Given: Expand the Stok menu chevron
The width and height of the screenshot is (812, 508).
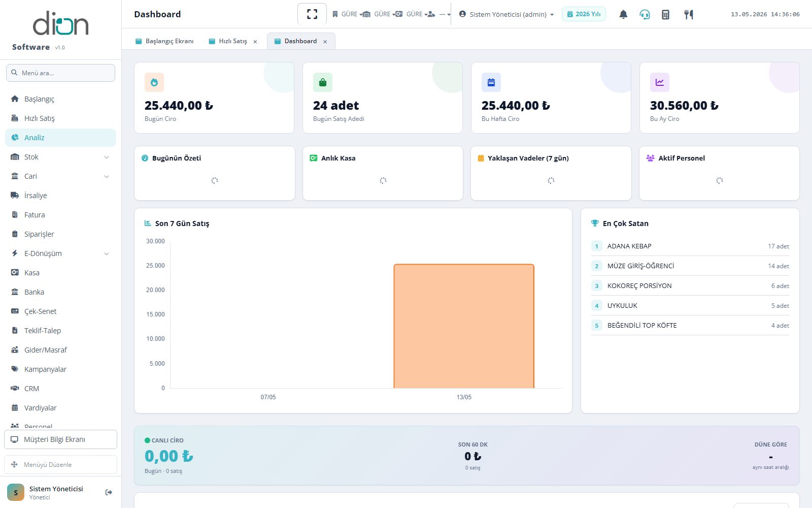Looking at the screenshot, I should [x=107, y=157].
